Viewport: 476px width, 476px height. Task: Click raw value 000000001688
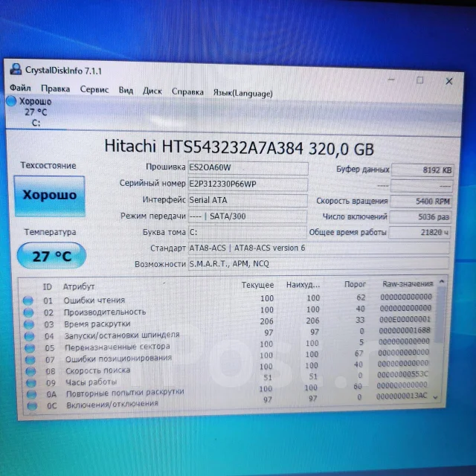405,330
